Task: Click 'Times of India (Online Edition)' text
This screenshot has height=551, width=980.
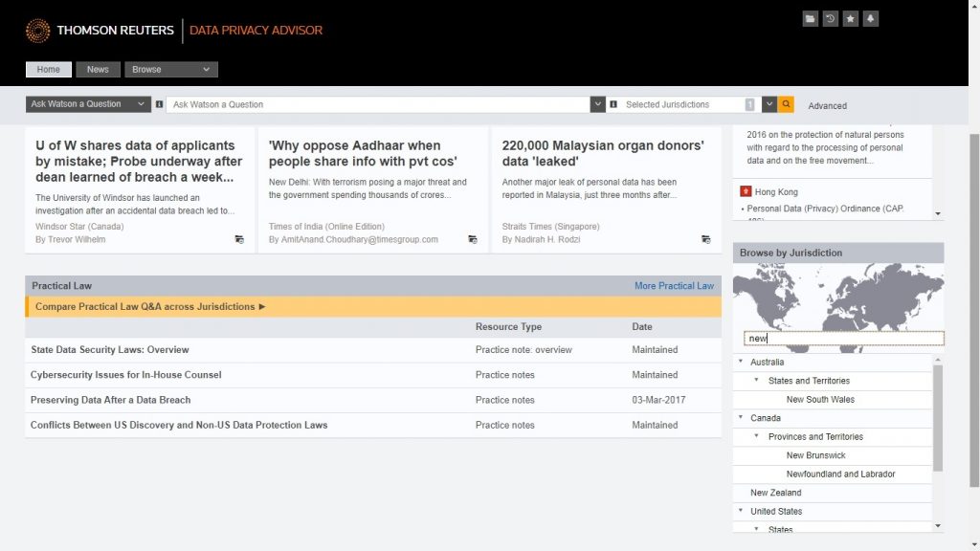Action: coord(326,226)
